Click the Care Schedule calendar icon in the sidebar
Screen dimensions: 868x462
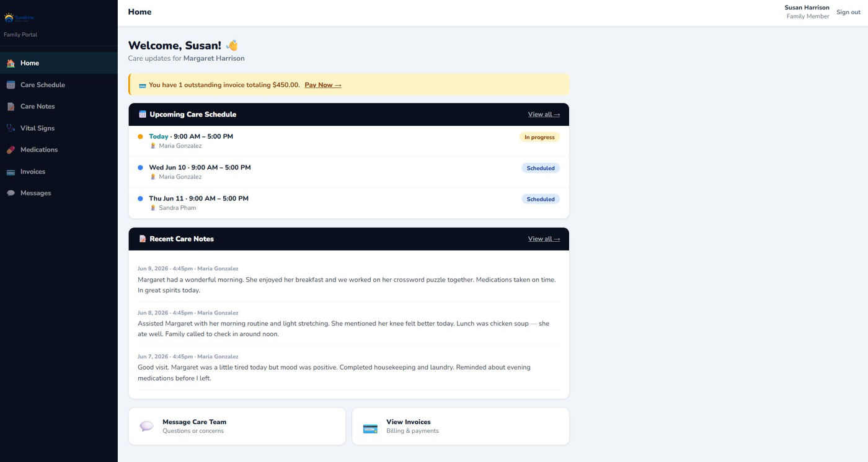(x=11, y=85)
